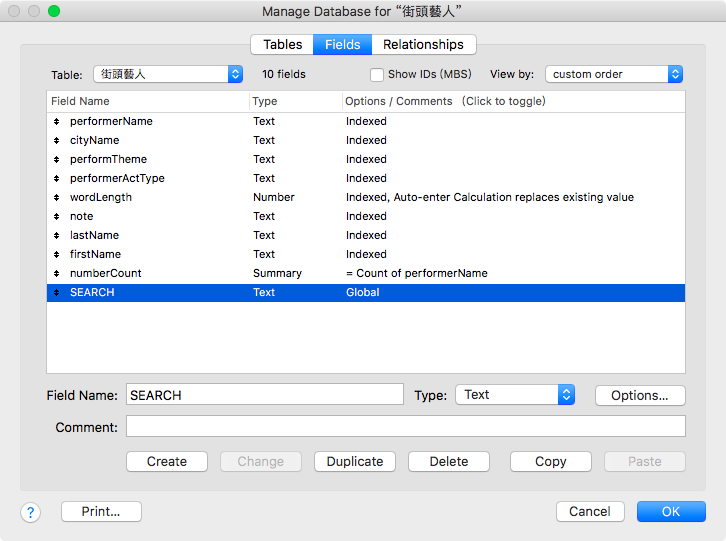The width and height of the screenshot is (726, 541).
Task: Click the Number type of wordLength
Action: pos(274,197)
